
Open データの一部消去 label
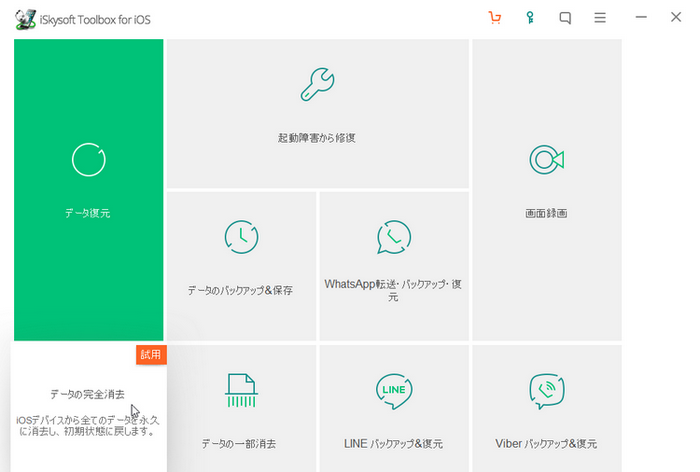tap(239, 444)
